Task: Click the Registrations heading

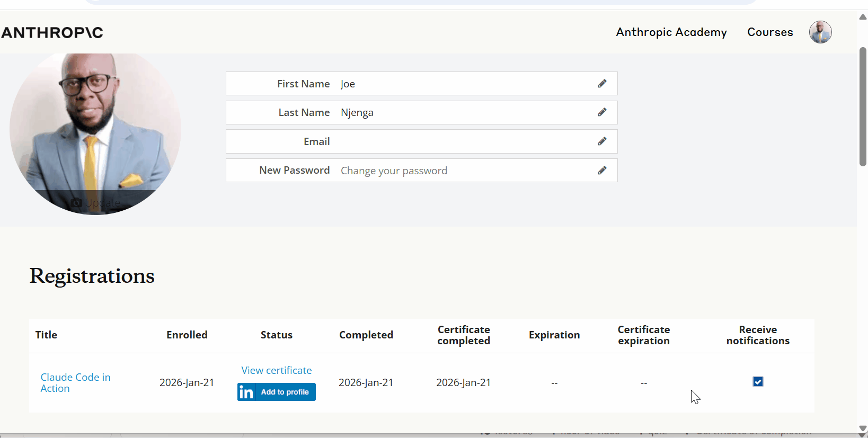Action: 92,276
